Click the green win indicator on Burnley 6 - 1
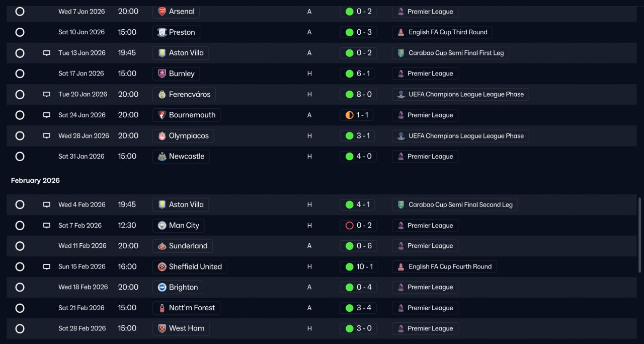This screenshot has width=644, height=344. pos(349,74)
